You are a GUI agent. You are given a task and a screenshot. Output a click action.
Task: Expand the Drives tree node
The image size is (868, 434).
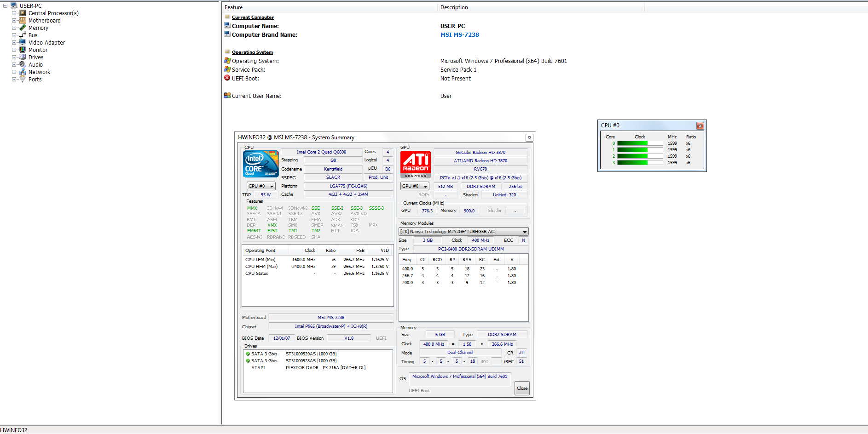(x=14, y=57)
